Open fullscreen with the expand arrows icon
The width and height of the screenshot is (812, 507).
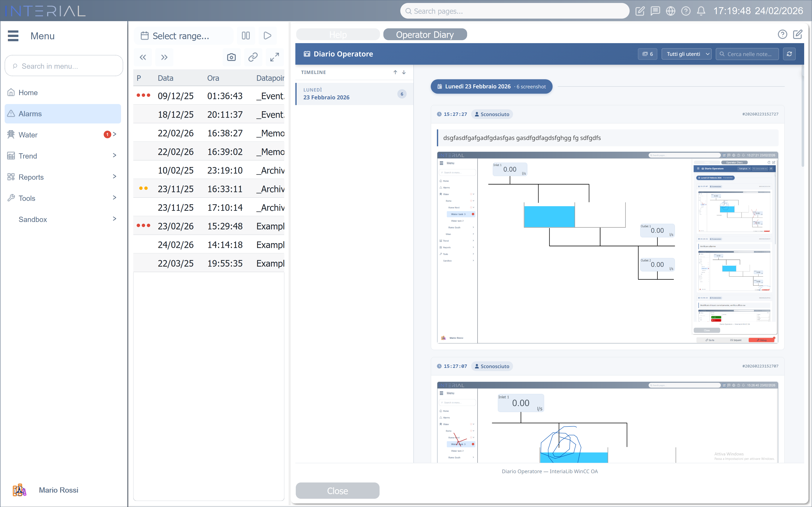[274, 57]
